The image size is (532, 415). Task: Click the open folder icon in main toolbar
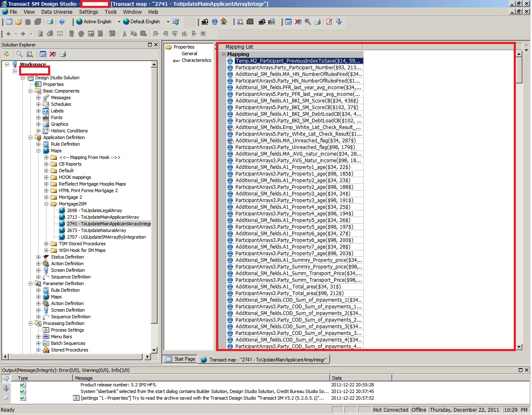point(19,22)
